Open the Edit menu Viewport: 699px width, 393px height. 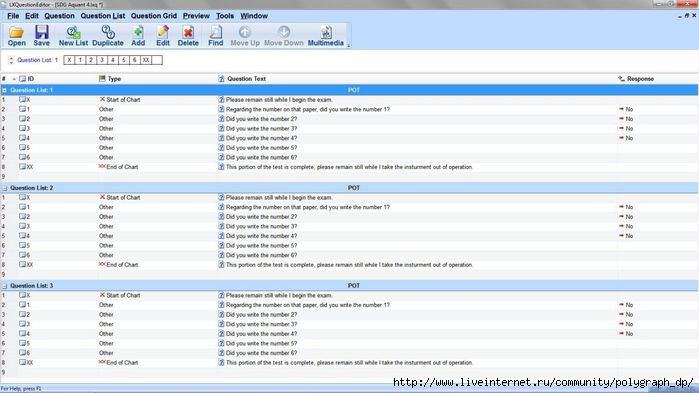tap(32, 16)
